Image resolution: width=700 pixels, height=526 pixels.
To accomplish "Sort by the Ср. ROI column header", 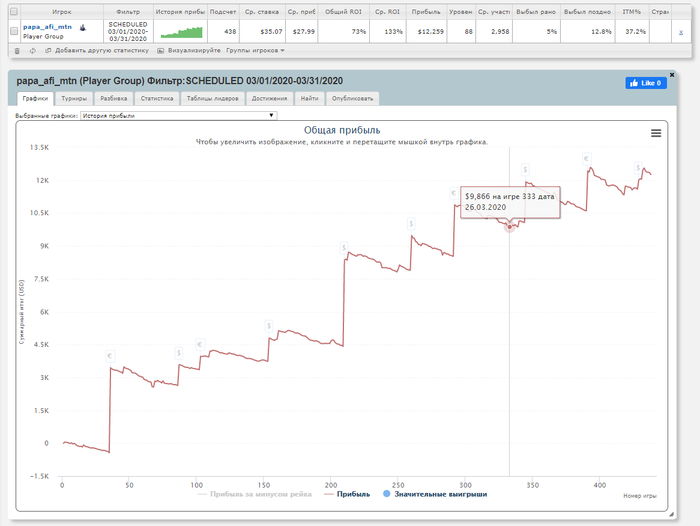I will [x=388, y=12].
